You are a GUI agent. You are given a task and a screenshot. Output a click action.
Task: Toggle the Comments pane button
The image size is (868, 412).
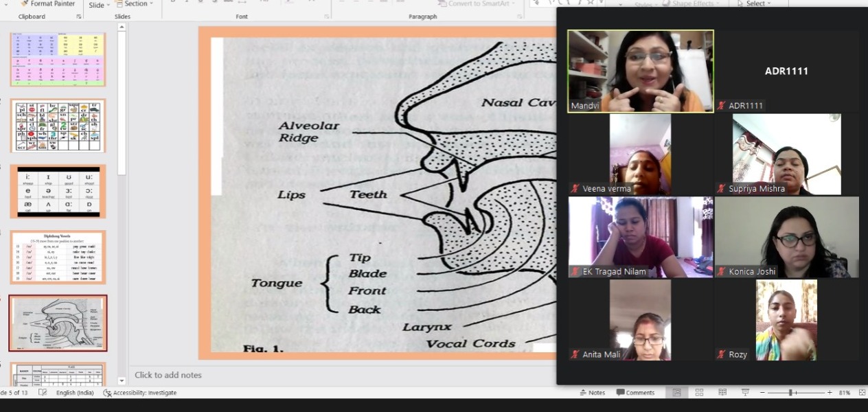(635, 393)
